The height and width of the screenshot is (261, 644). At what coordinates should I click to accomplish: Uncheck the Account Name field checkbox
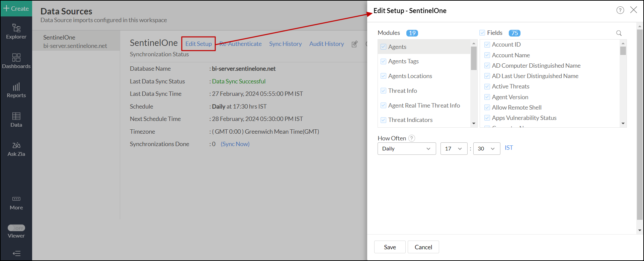(487, 55)
